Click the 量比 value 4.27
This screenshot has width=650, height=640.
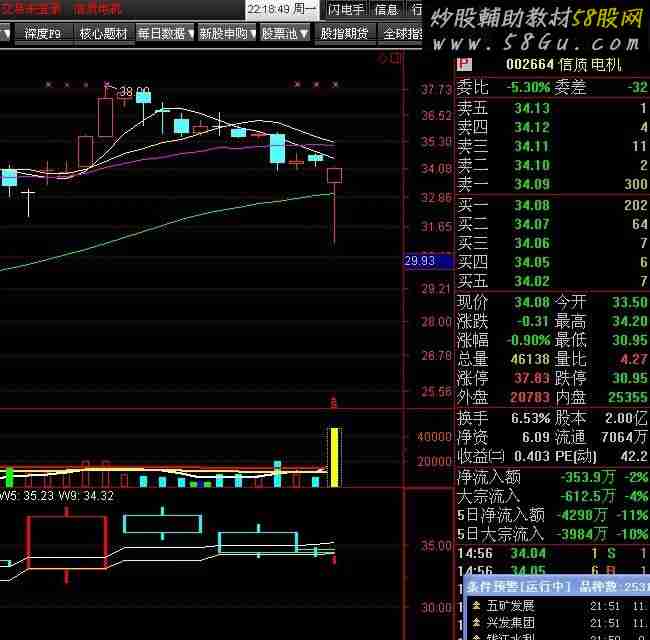634,359
